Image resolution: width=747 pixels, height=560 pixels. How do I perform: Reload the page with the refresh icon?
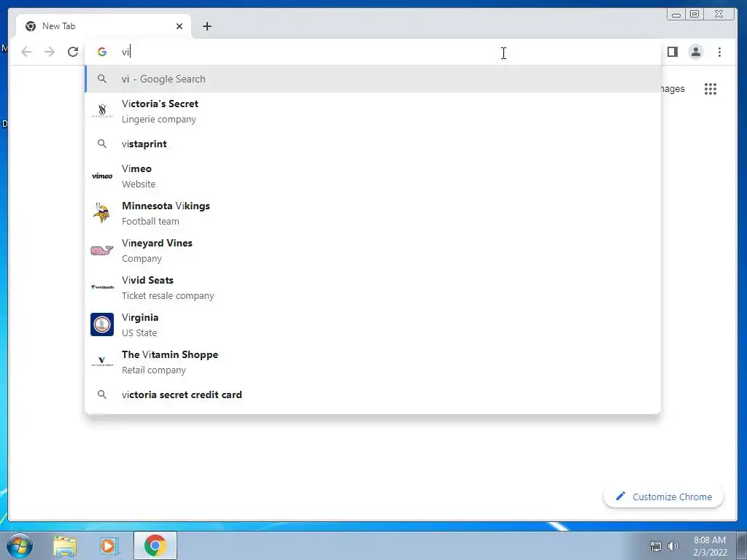[73, 52]
